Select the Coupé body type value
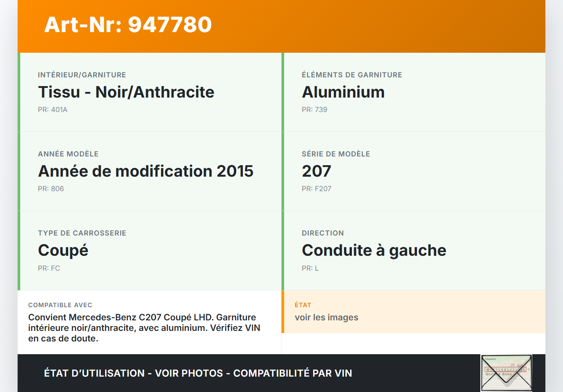 pos(63,250)
